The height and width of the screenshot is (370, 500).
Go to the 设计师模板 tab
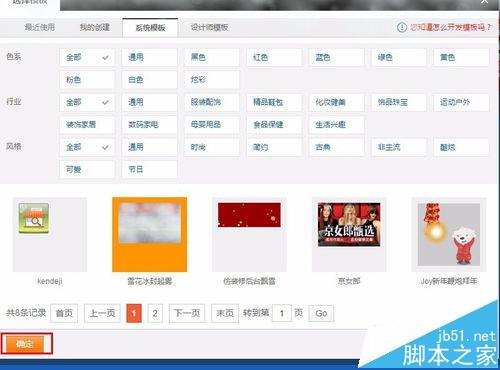tap(209, 27)
